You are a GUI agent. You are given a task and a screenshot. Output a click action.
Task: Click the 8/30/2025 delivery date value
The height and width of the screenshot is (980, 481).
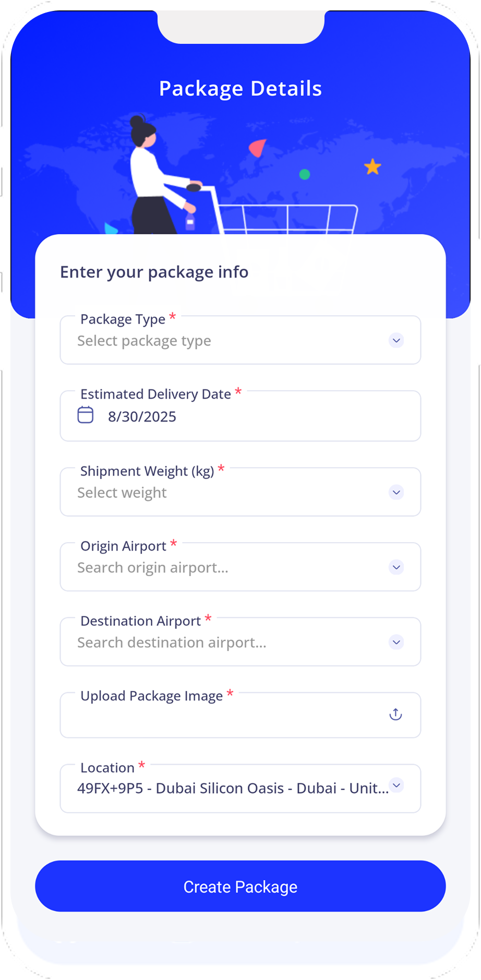[x=142, y=417]
